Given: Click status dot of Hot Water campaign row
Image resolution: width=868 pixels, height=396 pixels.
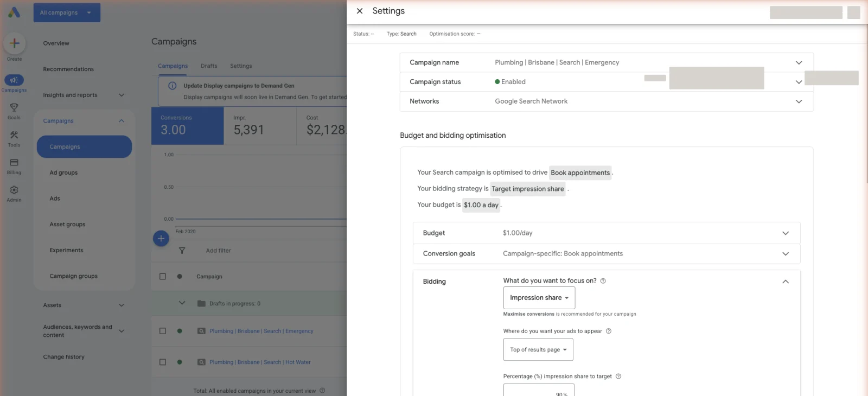Looking at the screenshot, I should [180, 362].
